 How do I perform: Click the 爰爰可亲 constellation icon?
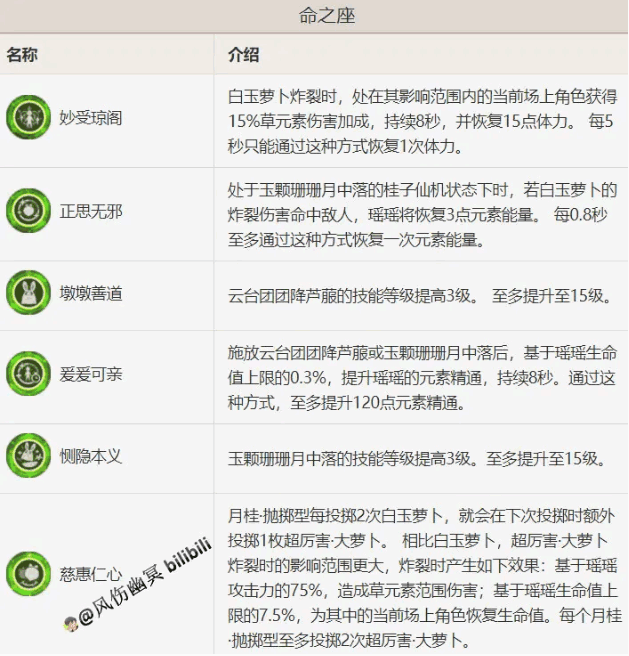pos(28,374)
